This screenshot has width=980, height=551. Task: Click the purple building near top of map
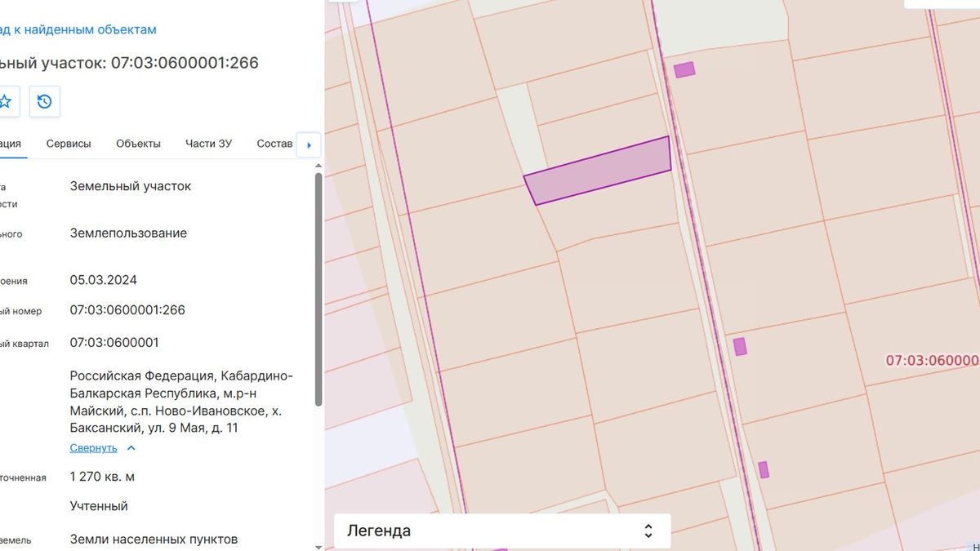click(684, 69)
